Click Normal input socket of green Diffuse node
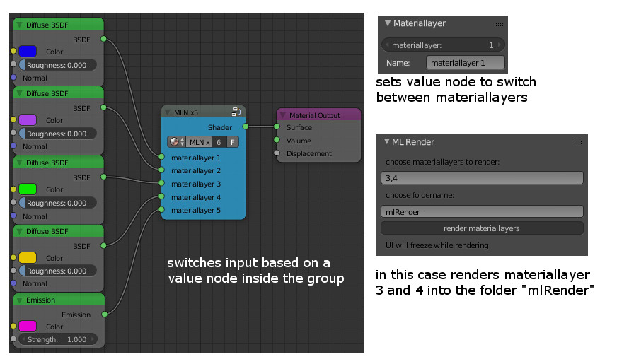The image size is (629, 364). (x=13, y=216)
